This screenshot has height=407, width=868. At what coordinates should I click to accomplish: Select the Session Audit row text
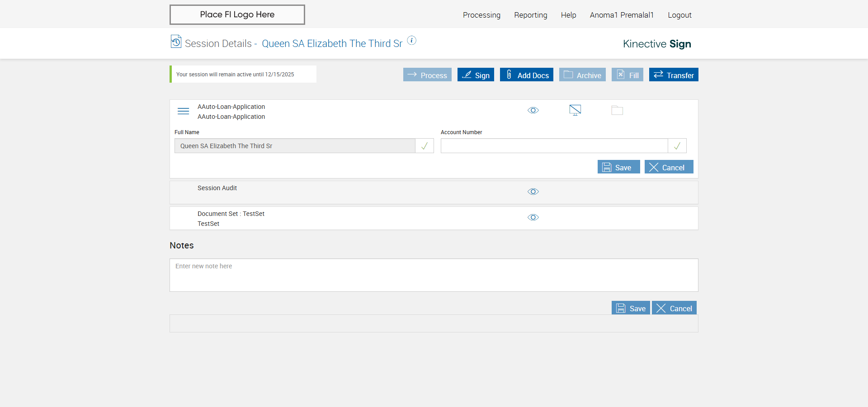click(x=217, y=188)
